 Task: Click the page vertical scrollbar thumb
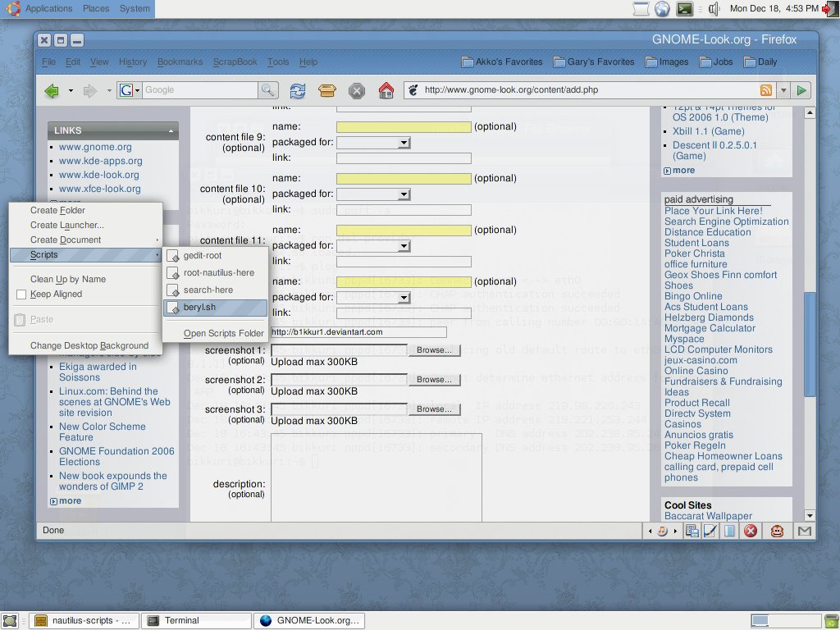[x=810, y=344]
